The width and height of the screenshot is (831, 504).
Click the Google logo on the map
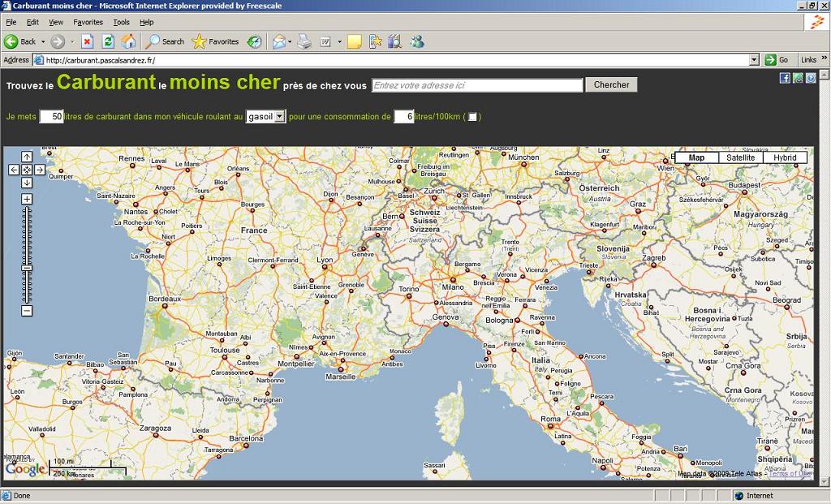pyautogui.click(x=25, y=469)
